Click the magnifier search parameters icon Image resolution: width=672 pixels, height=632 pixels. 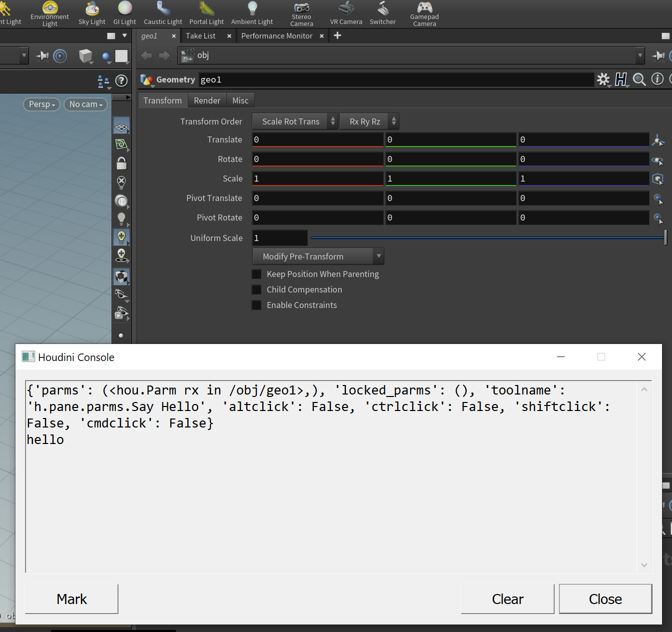click(639, 79)
